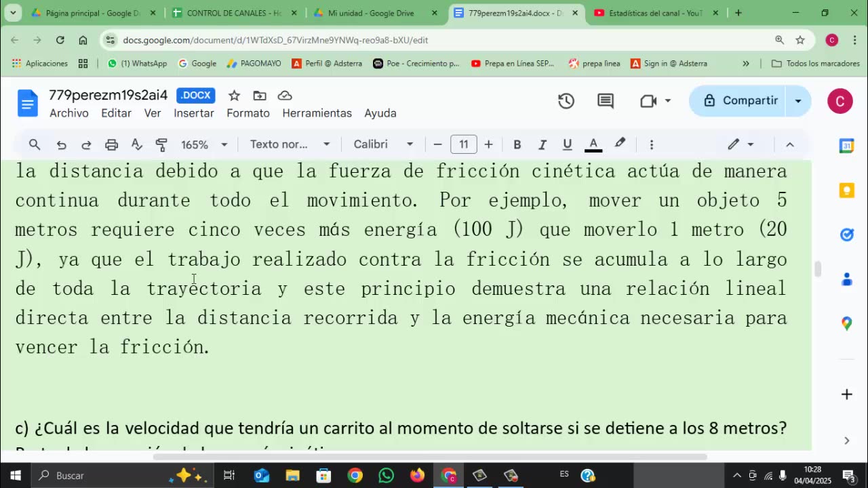The image size is (868, 488).
Task: Start a video call with camera icon
Action: click(648, 101)
